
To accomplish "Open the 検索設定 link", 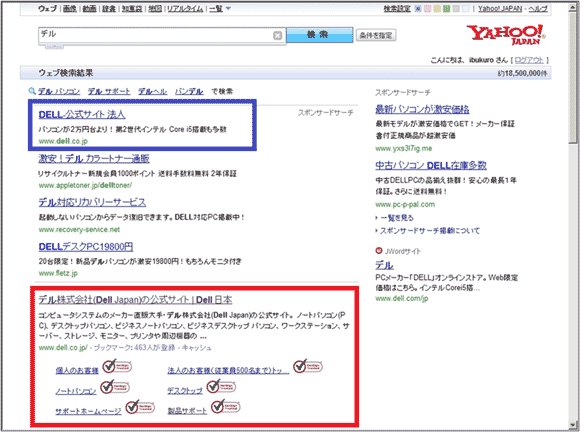I will coord(397,9).
